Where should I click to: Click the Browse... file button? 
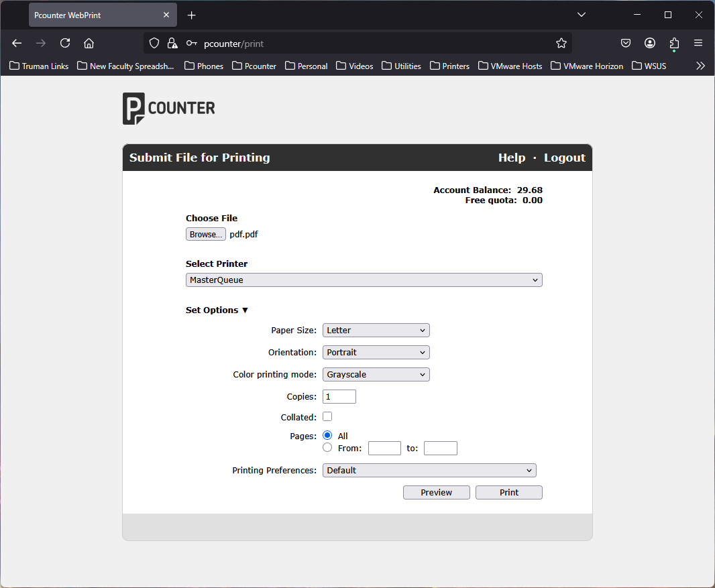206,234
